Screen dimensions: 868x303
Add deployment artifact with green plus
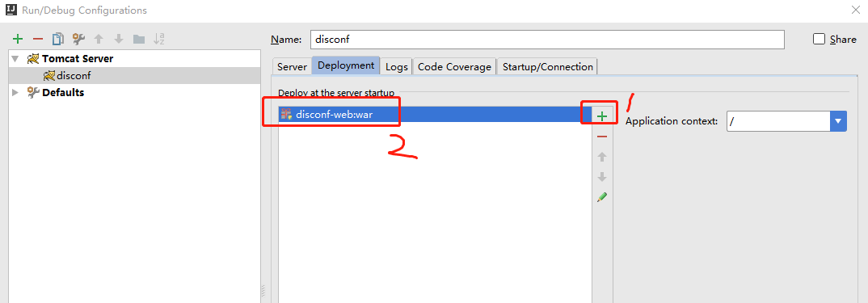(602, 116)
